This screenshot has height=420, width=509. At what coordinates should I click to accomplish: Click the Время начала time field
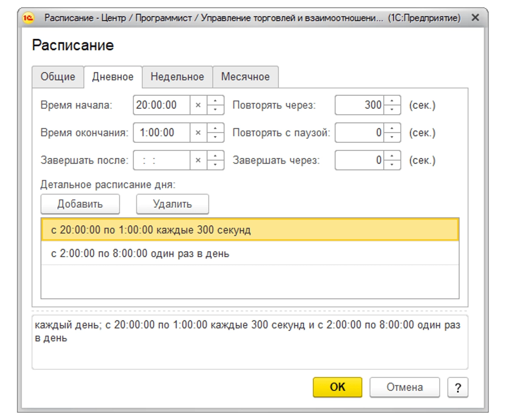pyautogui.click(x=161, y=105)
